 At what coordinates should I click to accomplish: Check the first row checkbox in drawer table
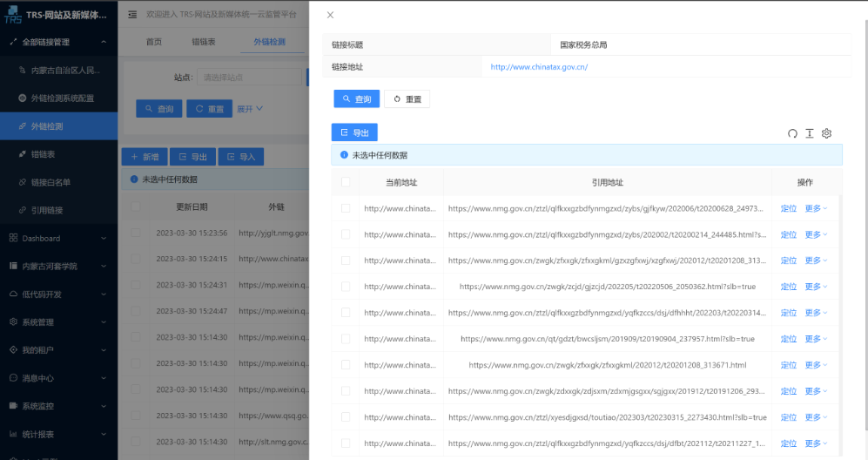(x=346, y=208)
